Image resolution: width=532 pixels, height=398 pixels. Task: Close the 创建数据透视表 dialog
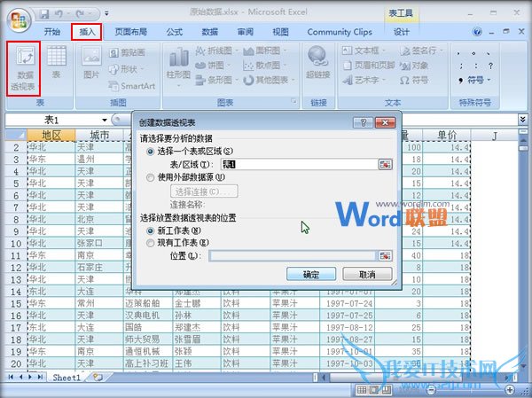point(385,122)
